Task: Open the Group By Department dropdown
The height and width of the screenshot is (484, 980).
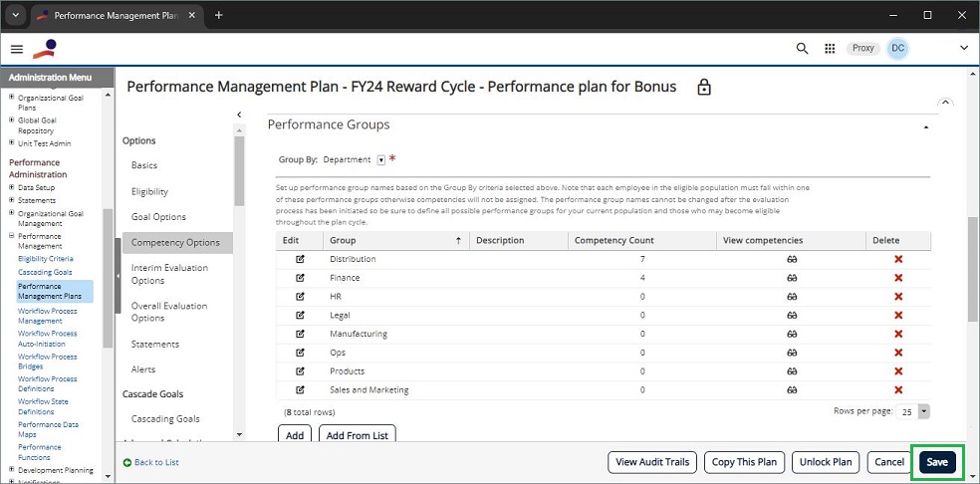Action: click(x=381, y=160)
